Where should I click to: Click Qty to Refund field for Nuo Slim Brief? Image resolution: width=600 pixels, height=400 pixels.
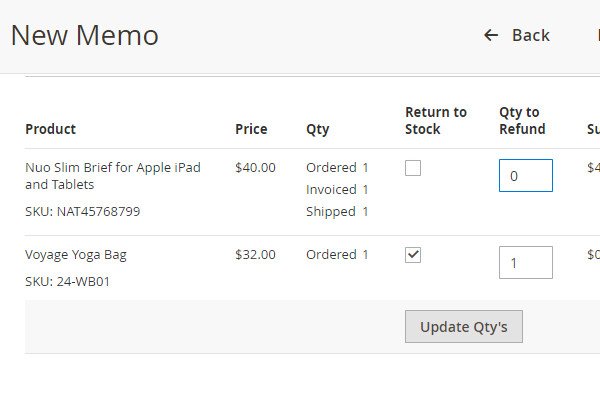click(x=525, y=175)
